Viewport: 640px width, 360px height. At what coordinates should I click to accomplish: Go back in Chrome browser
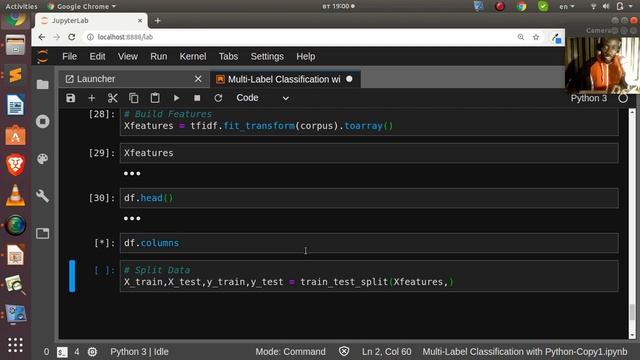[42, 37]
